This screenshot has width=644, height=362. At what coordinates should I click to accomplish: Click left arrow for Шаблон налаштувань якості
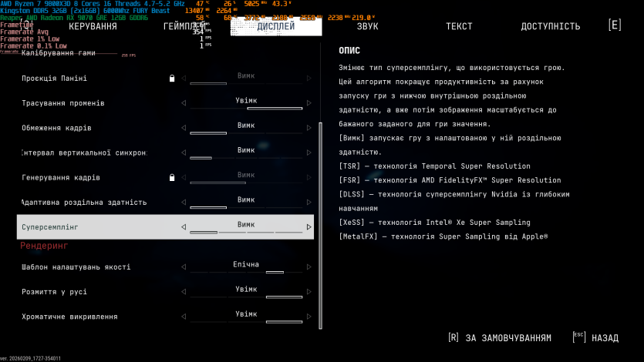coord(184,267)
